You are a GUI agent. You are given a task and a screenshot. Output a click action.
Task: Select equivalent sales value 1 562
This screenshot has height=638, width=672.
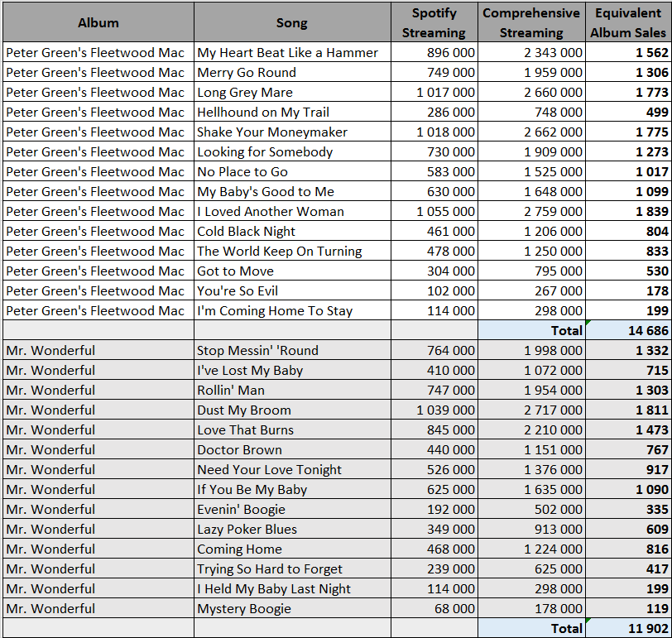(628, 52)
